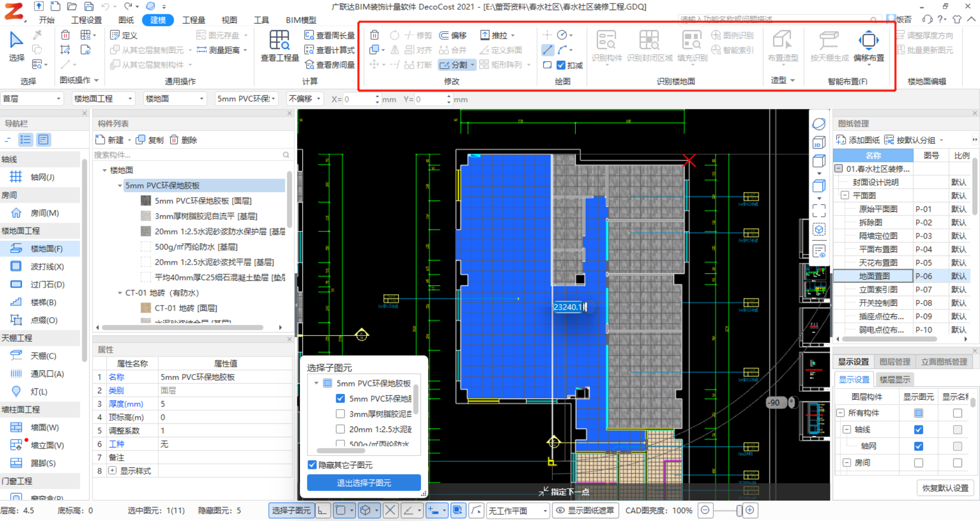The width and height of the screenshot is (980, 521).
Task: Open the 不偏移 dropdown
Action: [305, 99]
